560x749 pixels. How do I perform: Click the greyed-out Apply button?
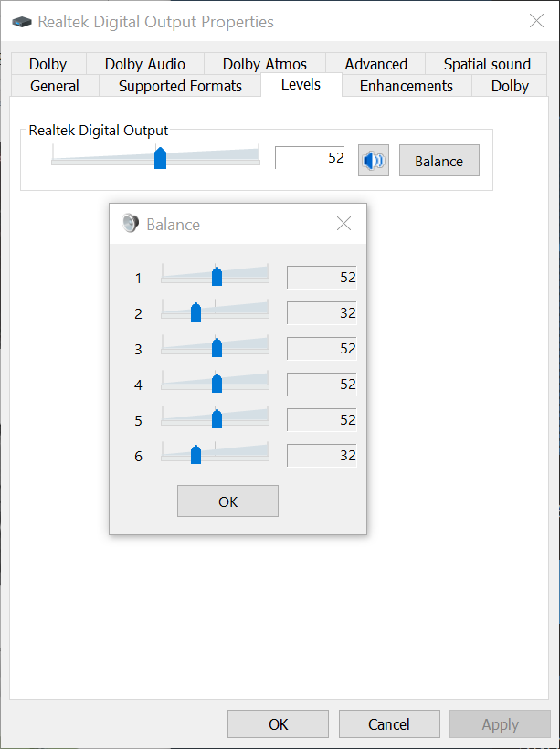point(500,724)
